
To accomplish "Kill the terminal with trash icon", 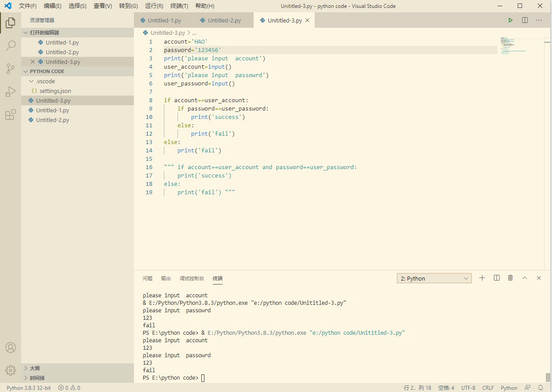I will tap(511, 278).
